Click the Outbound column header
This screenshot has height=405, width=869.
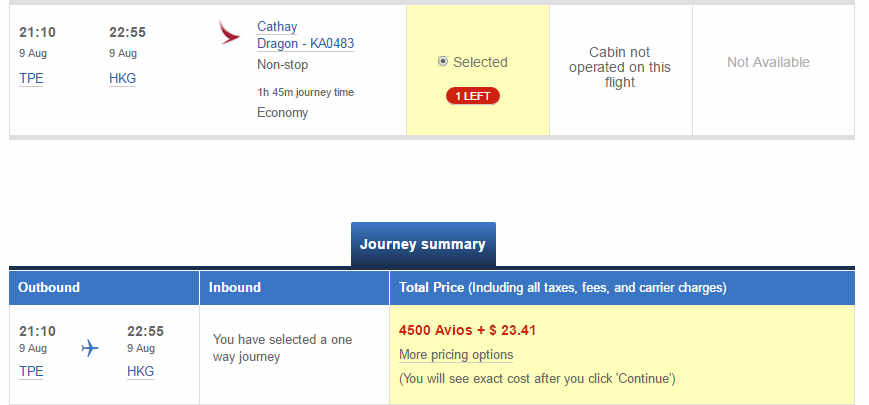tap(49, 287)
